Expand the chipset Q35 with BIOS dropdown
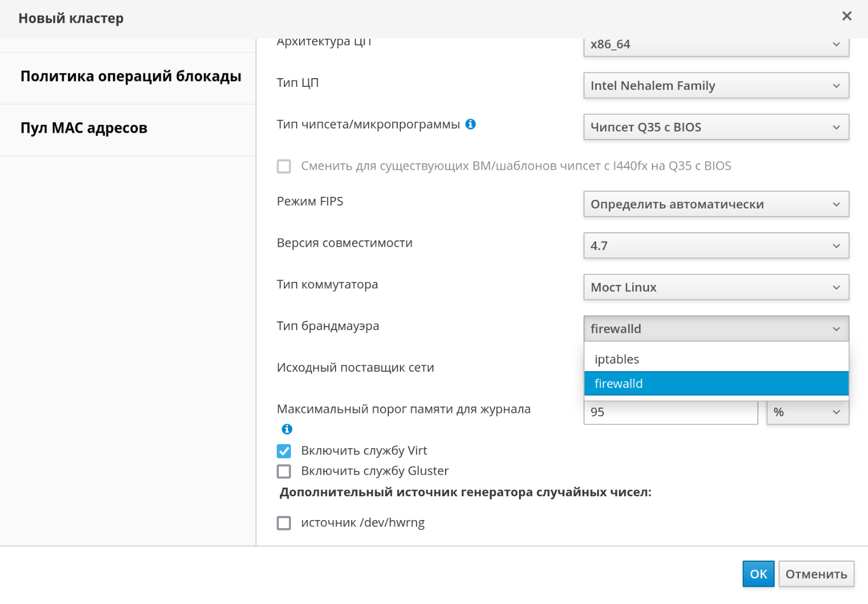 click(x=716, y=127)
